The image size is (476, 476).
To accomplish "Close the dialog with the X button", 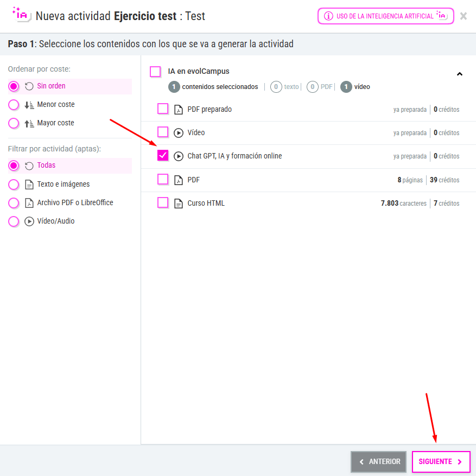I will tap(464, 16).
